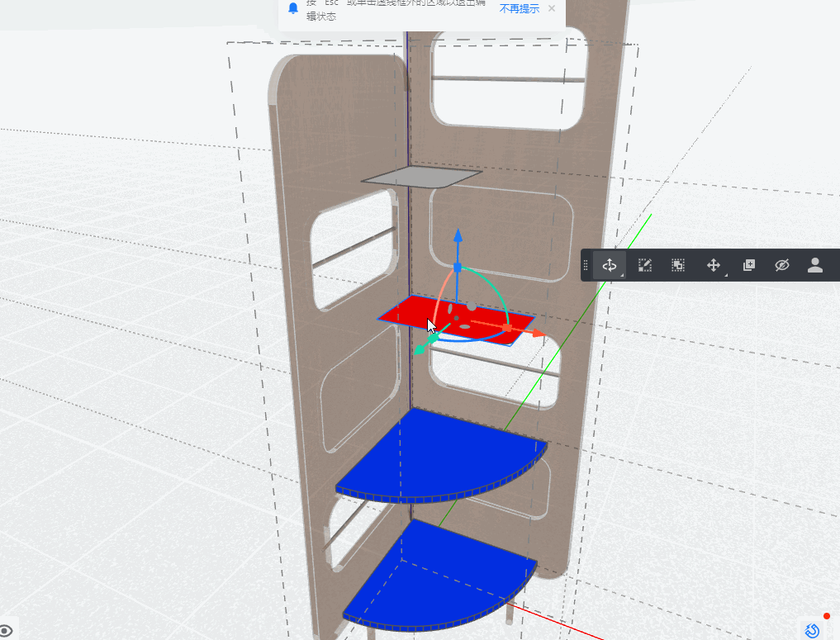Image resolution: width=840 pixels, height=640 pixels.
Task: Select the gray shelf panel near the top
Action: pos(421,178)
